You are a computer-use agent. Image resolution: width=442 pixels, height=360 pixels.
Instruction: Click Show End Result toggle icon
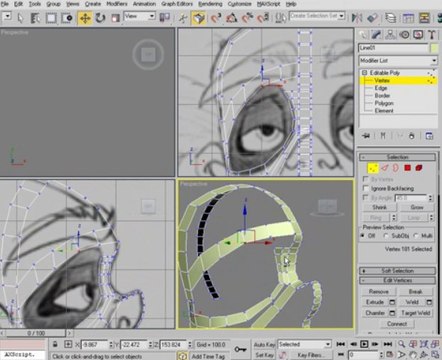tap(383, 136)
